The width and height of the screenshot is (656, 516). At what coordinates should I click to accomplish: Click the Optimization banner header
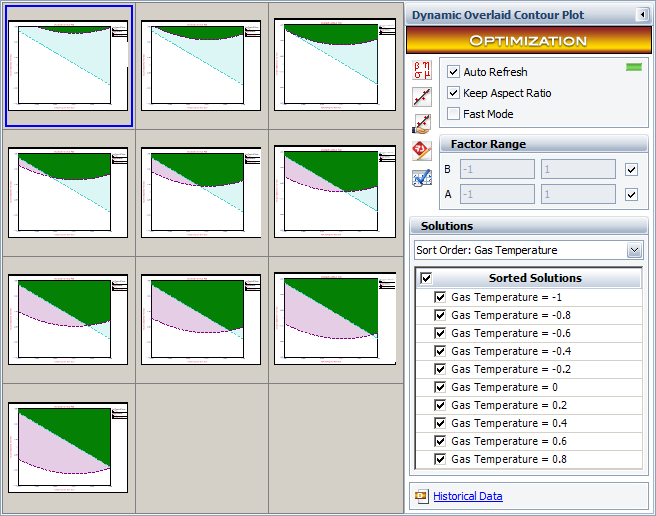tap(527, 41)
